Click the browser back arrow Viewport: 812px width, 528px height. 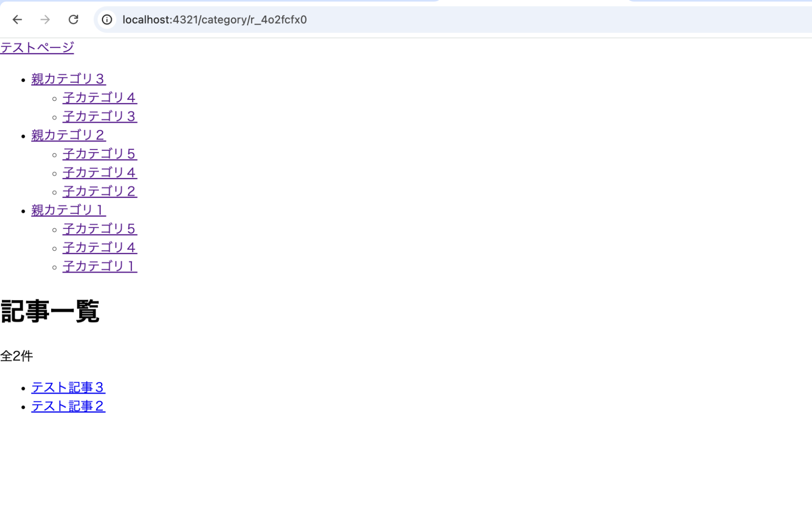(17, 19)
